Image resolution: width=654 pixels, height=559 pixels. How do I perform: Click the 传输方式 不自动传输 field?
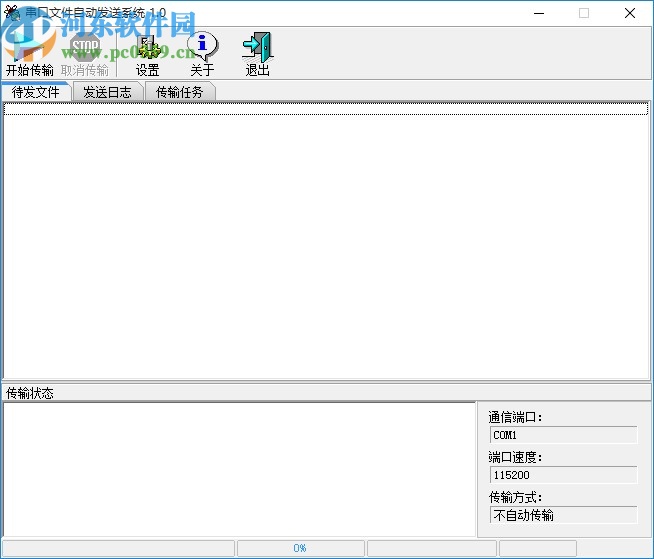pos(563,515)
